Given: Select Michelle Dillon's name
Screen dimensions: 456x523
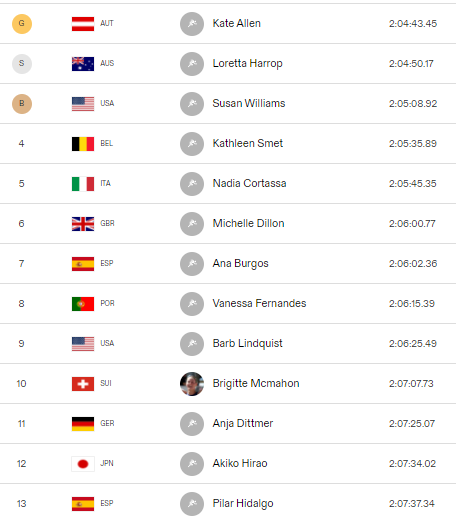Looking at the screenshot, I should [x=248, y=223].
